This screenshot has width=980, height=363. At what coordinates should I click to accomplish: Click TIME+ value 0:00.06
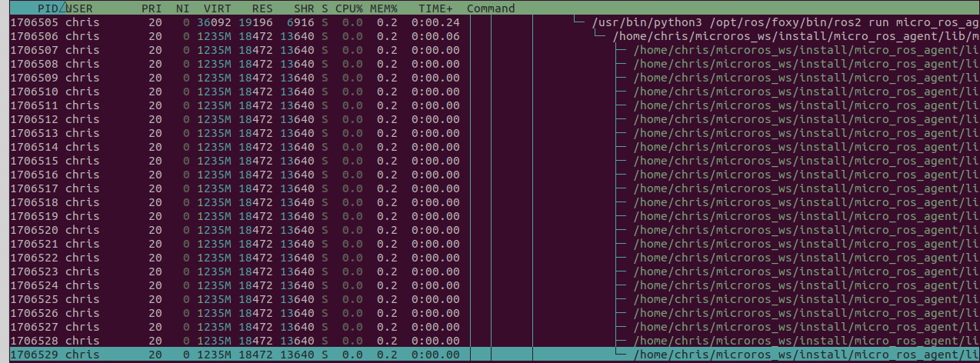click(435, 36)
